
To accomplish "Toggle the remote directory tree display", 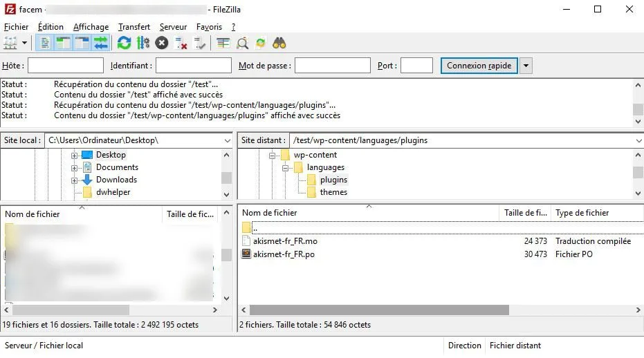I will (x=82, y=43).
